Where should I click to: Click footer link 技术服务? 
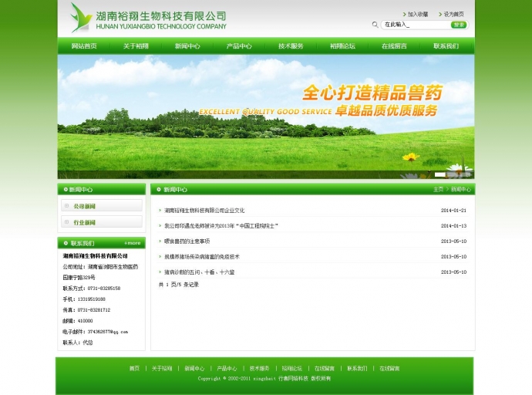point(260,368)
